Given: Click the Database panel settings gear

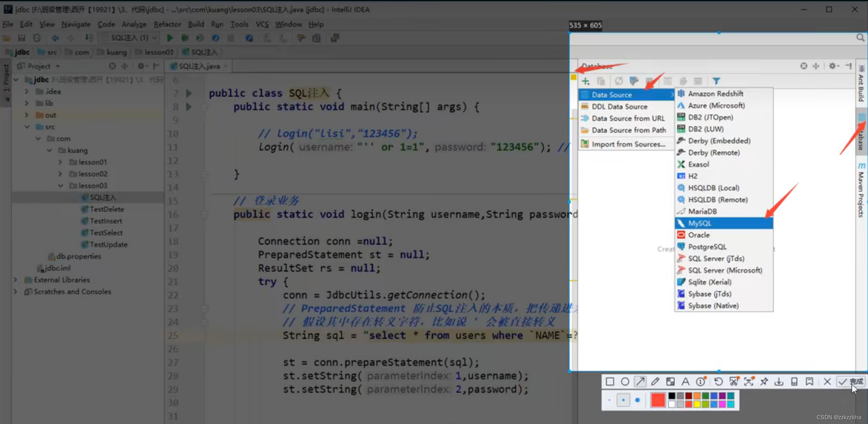Looking at the screenshot, I should [x=833, y=66].
